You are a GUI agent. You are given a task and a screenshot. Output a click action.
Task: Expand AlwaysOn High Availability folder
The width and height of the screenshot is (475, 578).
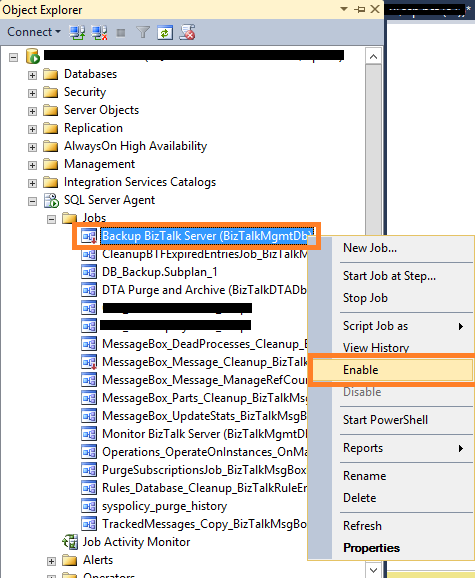coord(32,147)
